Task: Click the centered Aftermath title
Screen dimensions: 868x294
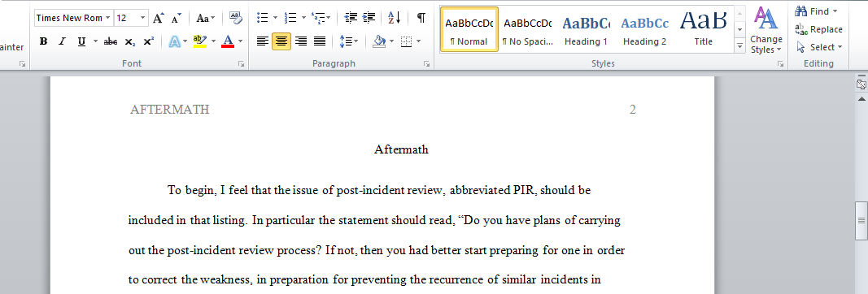Action: point(401,149)
